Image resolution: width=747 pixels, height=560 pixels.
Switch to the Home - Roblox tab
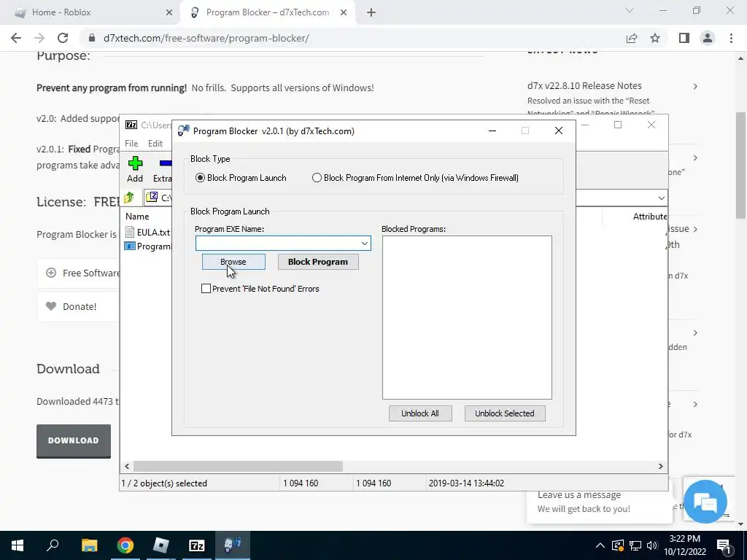point(90,12)
